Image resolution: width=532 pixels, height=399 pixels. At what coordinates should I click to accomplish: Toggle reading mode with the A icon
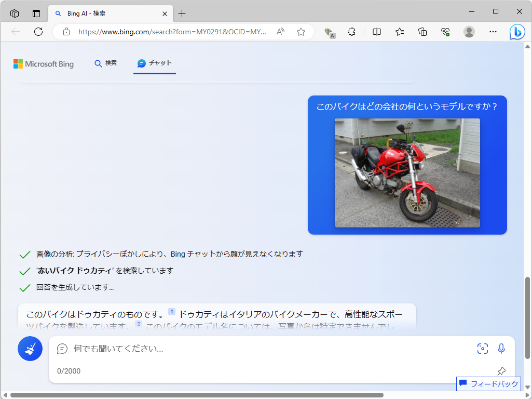(280, 32)
